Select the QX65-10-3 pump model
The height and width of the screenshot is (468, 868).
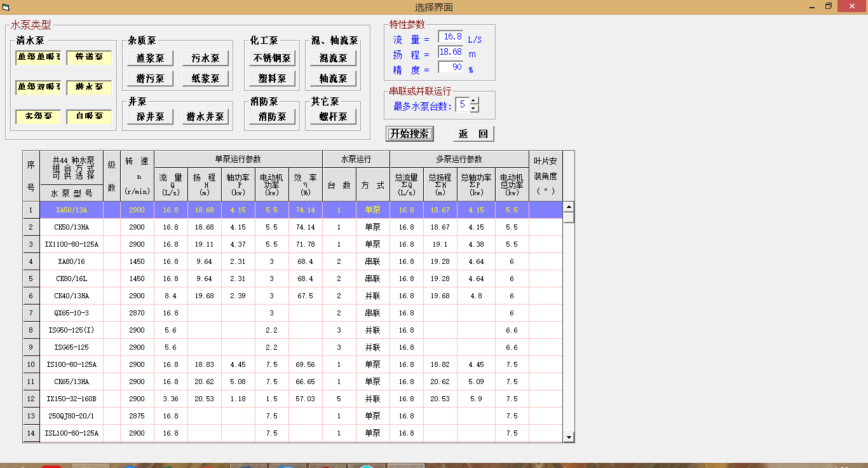coord(71,313)
